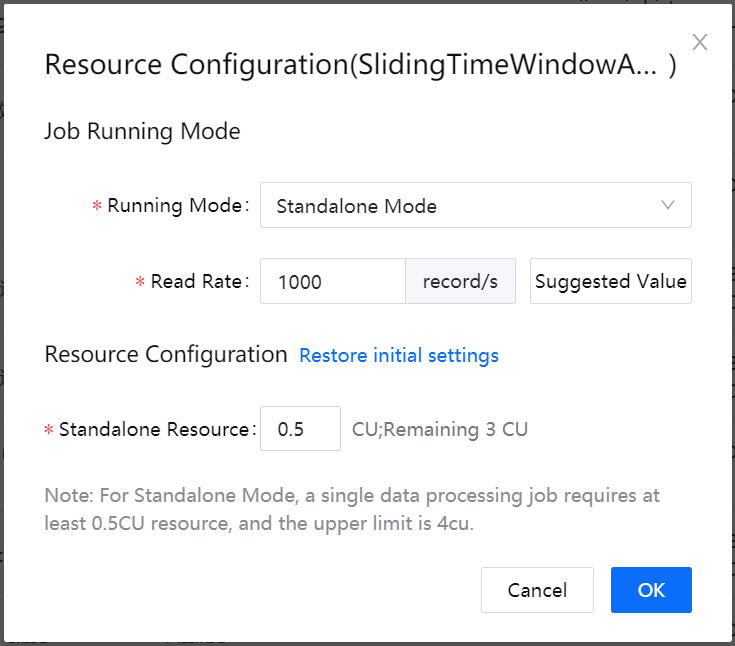
Task: Click the CU;Remaining 3 CU text
Action: (x=440, y=430)
